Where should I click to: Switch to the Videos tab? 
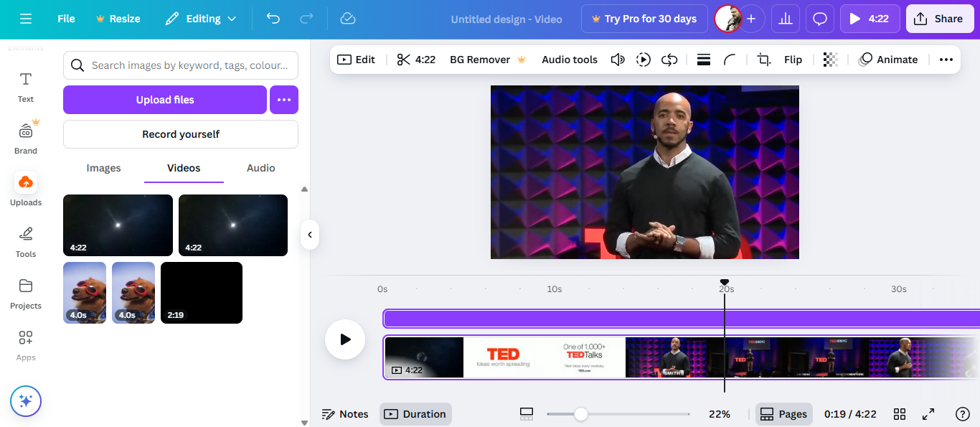click(x=184, y=168)
